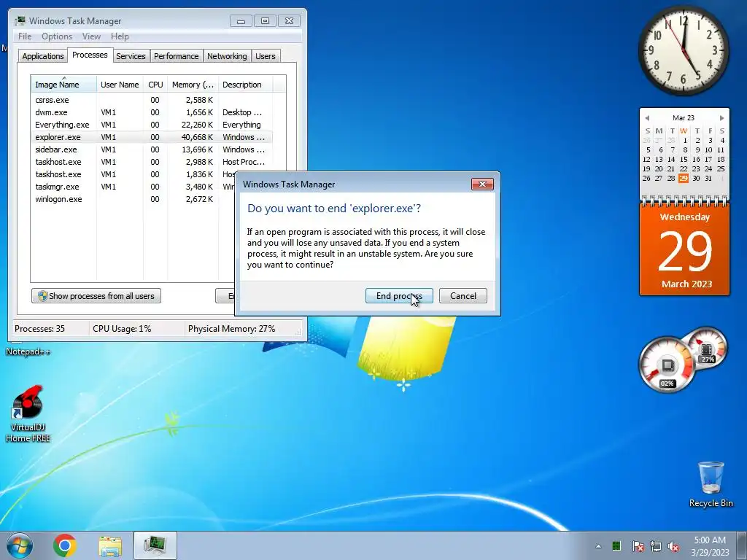Click the green tray icon
Screen dimensions: 747x560
(x=616, y=545)
